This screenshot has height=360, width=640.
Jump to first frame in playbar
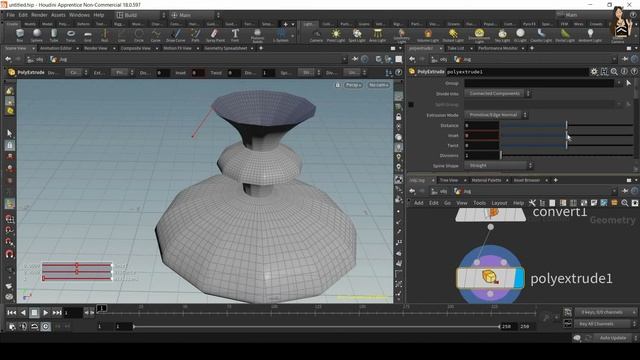tap(12, 313)
